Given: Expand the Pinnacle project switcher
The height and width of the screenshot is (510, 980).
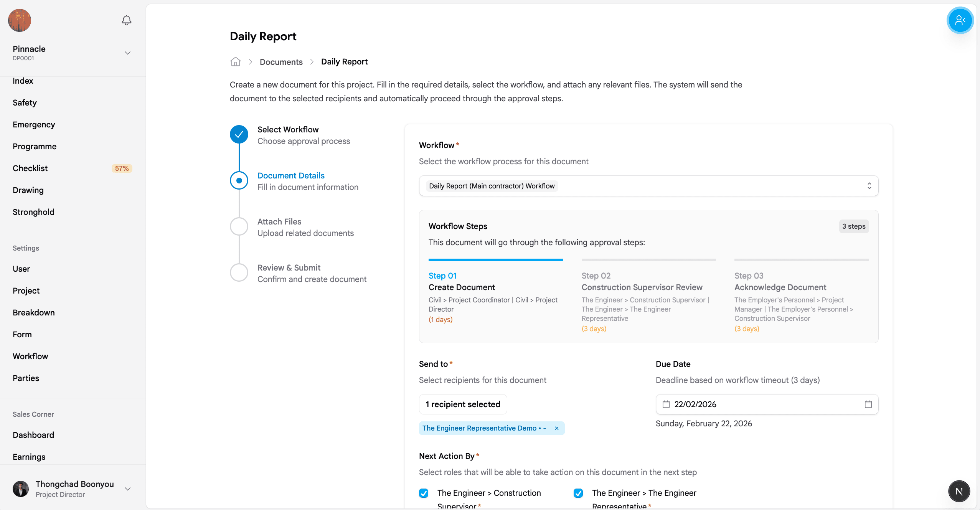Looking at the screenshot, I should 128,53.
